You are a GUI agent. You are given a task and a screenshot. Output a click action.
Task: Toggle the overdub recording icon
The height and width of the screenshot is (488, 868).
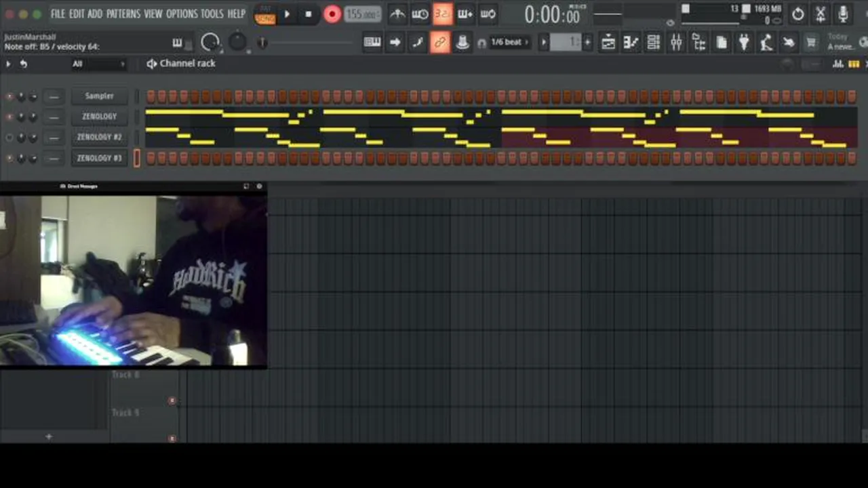coord(465,14)
